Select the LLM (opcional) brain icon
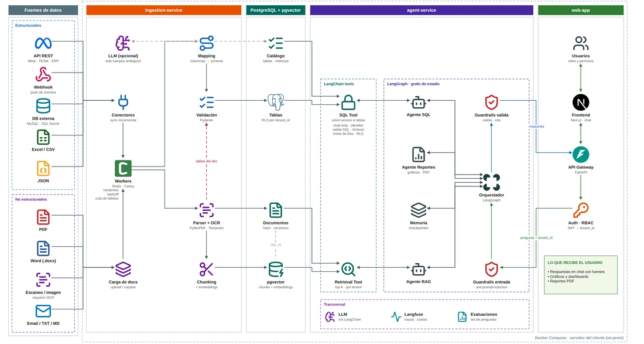The width and height of the screenshot is (644, 344). point(123,43)
